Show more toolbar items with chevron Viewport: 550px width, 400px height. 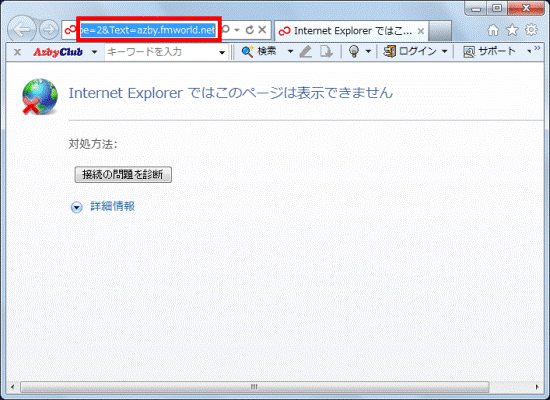tap(537, 48)
